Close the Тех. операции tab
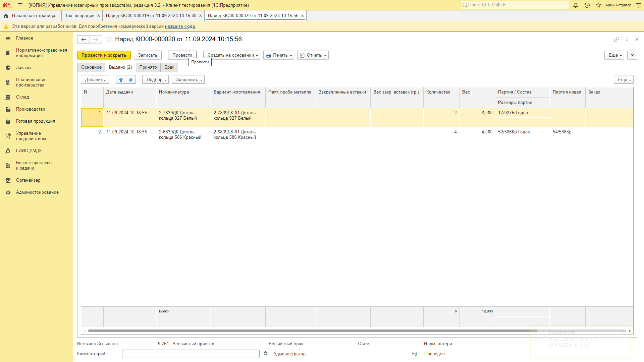Image resolution: width=644 pixels, height=362 pixels. tap(99, 16)
